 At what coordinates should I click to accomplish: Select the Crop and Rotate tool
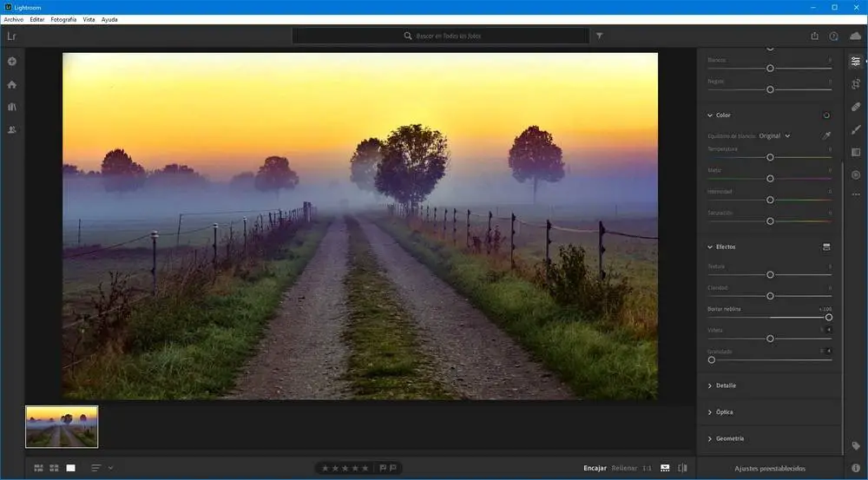[x=856, y=84]
